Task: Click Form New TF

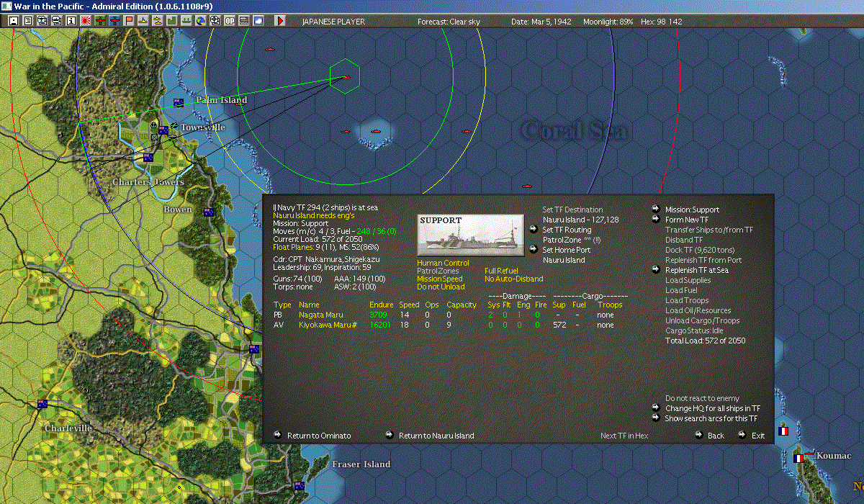Action: click(686, 220)
